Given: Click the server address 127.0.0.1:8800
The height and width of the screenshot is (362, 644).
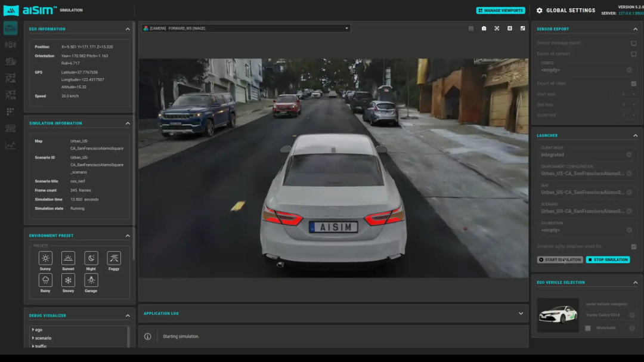Looking at the screenshot, I should pyautogui.click(x=631, y=14).
